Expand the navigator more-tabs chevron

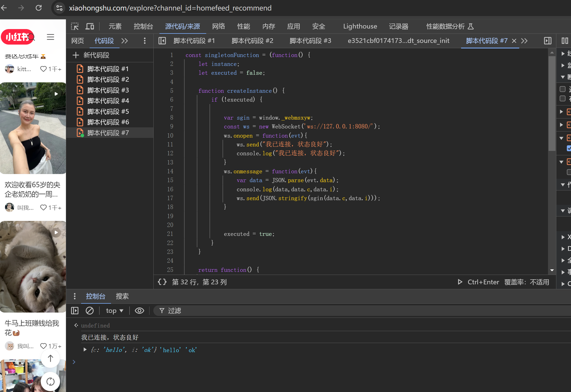[125, 41]
